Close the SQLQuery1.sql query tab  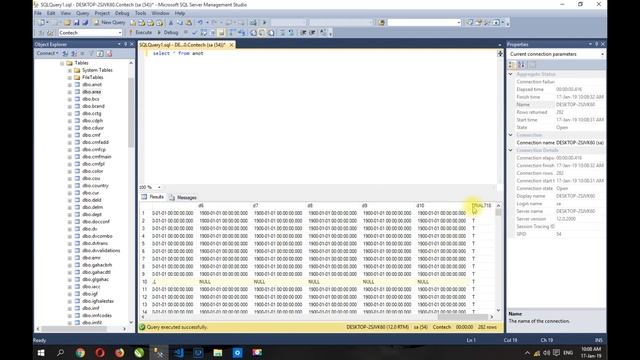(231, 44)
